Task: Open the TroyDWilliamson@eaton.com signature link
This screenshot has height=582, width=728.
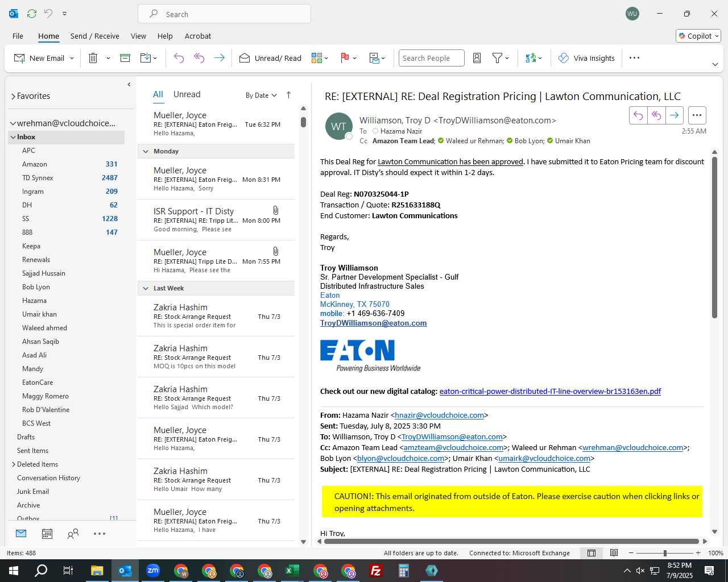Action: point(373,323)
